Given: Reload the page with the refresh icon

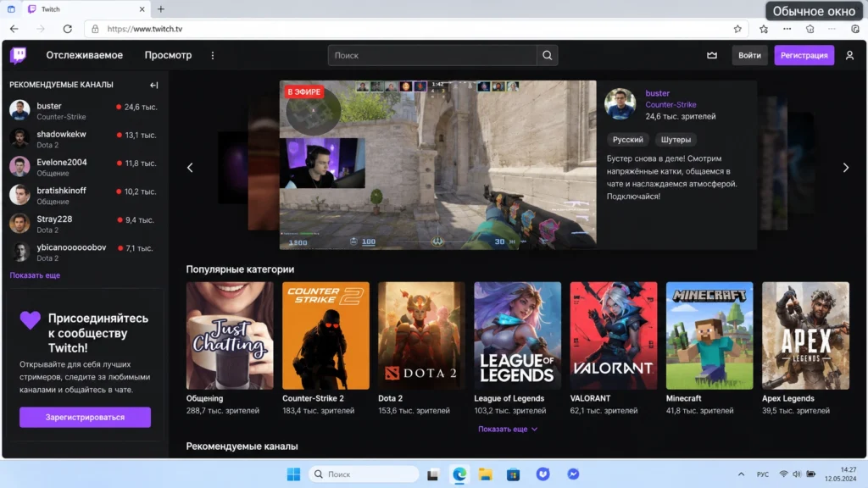Looking at the screenshot, I should tap(68, 29).
